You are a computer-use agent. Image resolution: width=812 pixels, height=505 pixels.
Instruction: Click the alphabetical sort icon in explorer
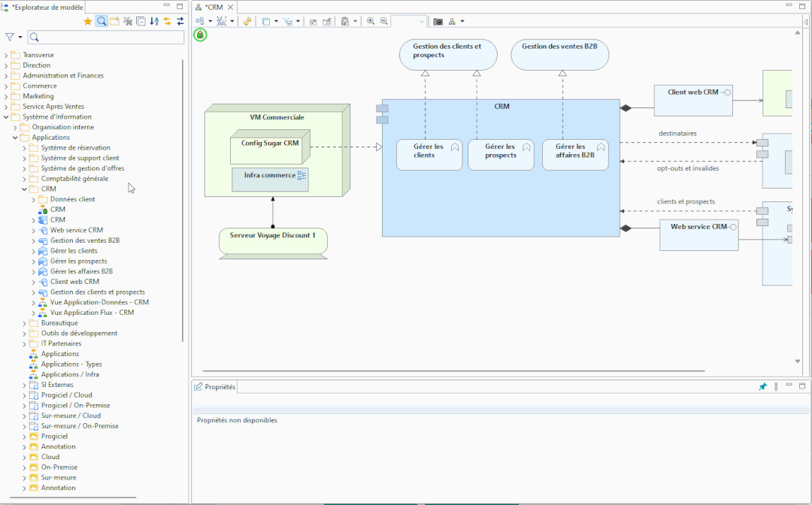(154, 21)
